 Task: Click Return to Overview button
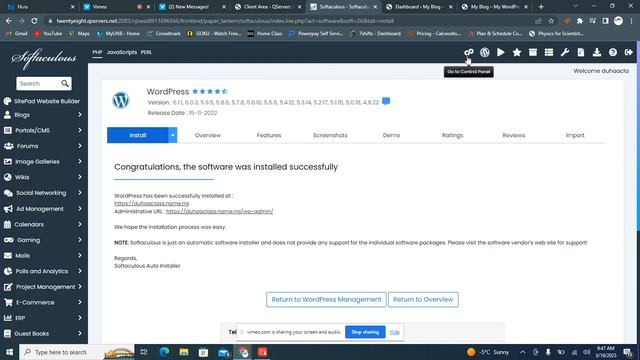click(423, 300)
